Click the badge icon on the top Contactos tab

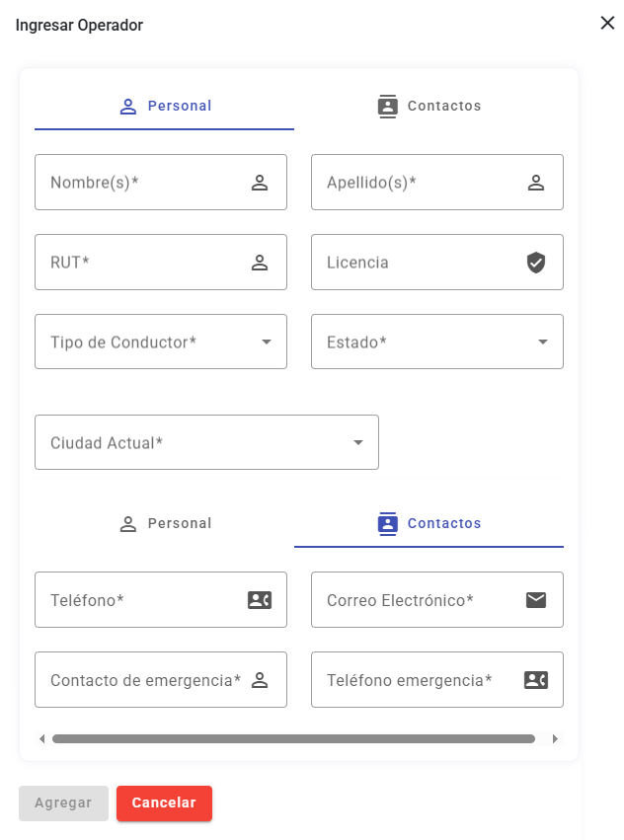pyautogui.click(x=387, y=106)
